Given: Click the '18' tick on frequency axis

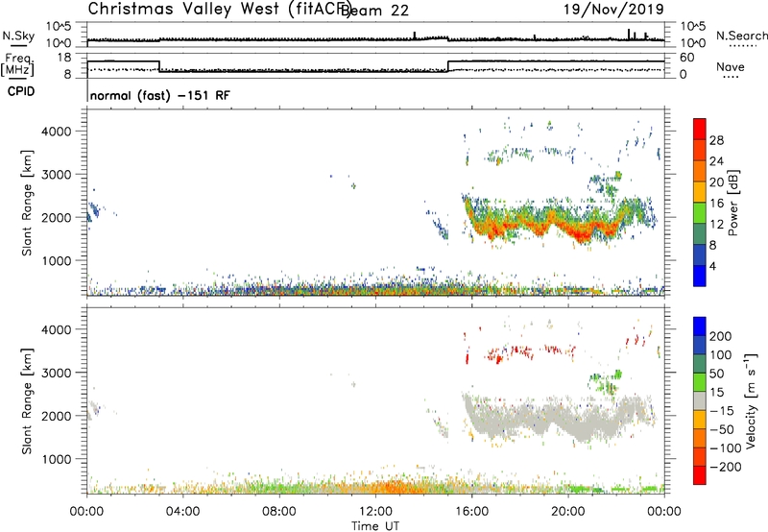Looking at the screenshot, I should (x=64, y=58).
